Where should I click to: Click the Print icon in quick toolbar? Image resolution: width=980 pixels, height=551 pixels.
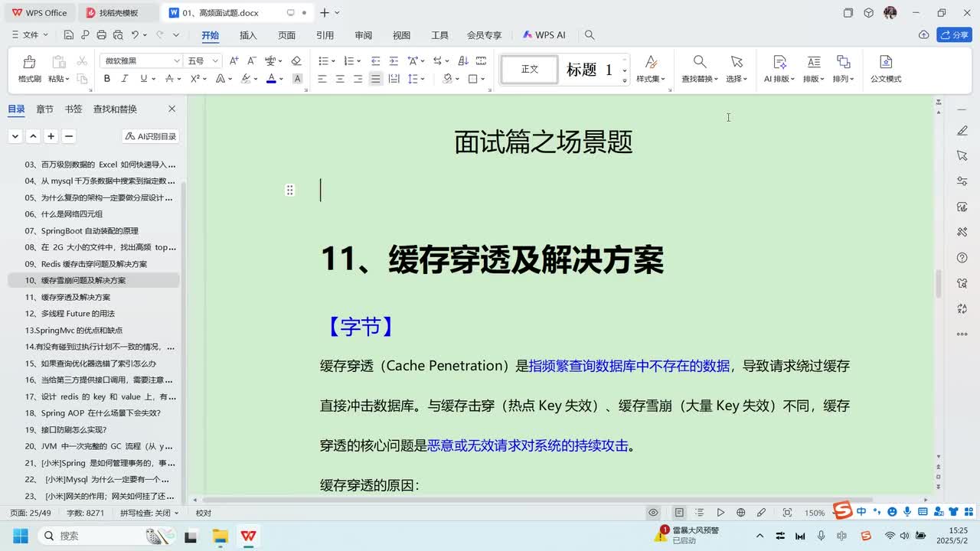click(101, 35)
